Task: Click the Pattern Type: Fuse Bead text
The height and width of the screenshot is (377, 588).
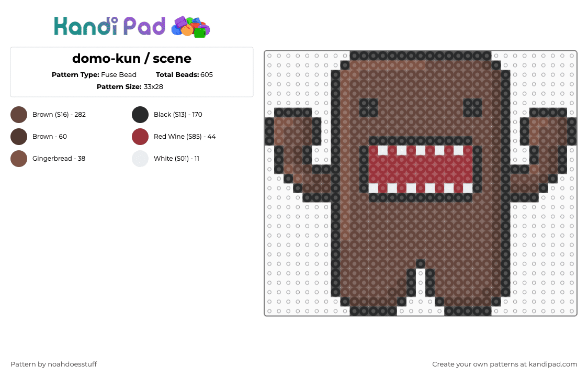Action: [x=94, y=75]
